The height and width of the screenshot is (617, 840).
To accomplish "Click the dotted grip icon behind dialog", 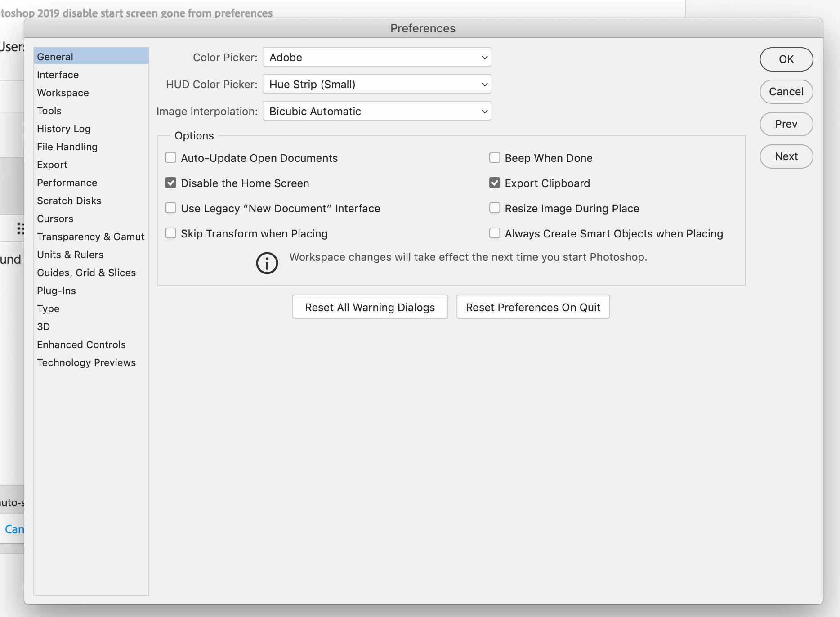I will click(21, 228).
